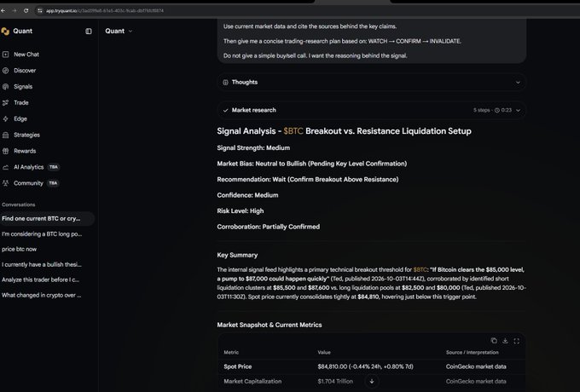This screenshot has height=392, width=580.
Task: Open the Strategies page
Action: (26, 135)
